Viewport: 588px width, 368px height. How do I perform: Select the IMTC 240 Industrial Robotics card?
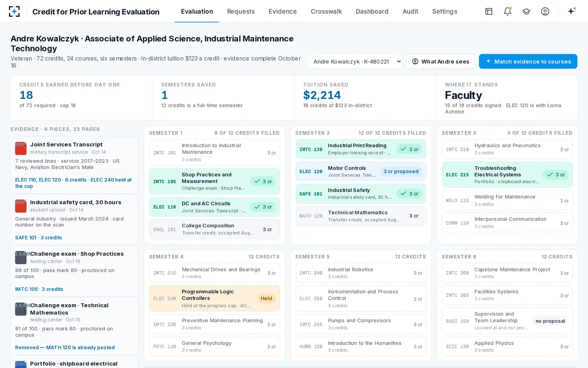coord(361,273)
